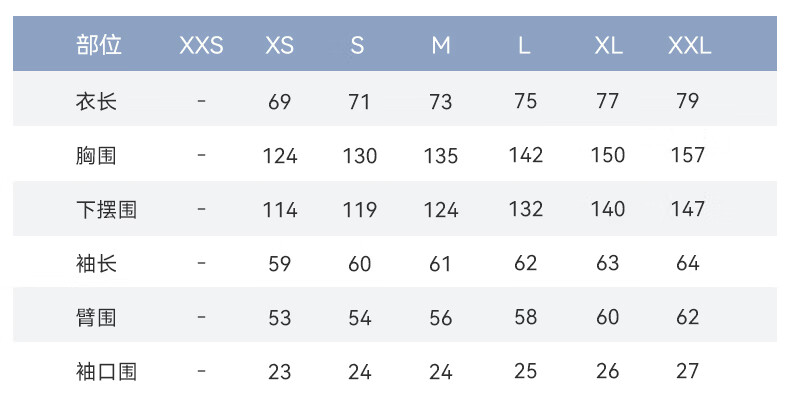The image size is (790, 406).
Task: Select the 袖口围 value 27 for XXL
Action: tap(687, 372)
